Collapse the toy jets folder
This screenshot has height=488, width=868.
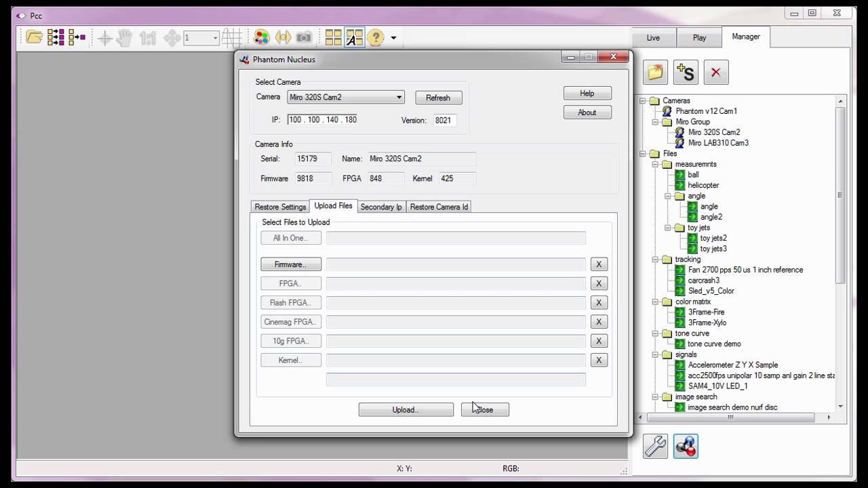(x=668, y=228)
